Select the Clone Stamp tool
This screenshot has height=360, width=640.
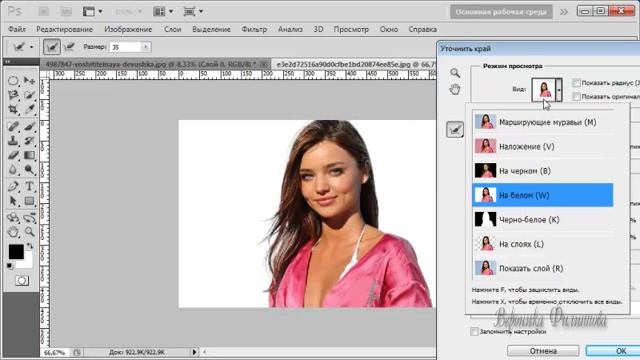point(13,141)
